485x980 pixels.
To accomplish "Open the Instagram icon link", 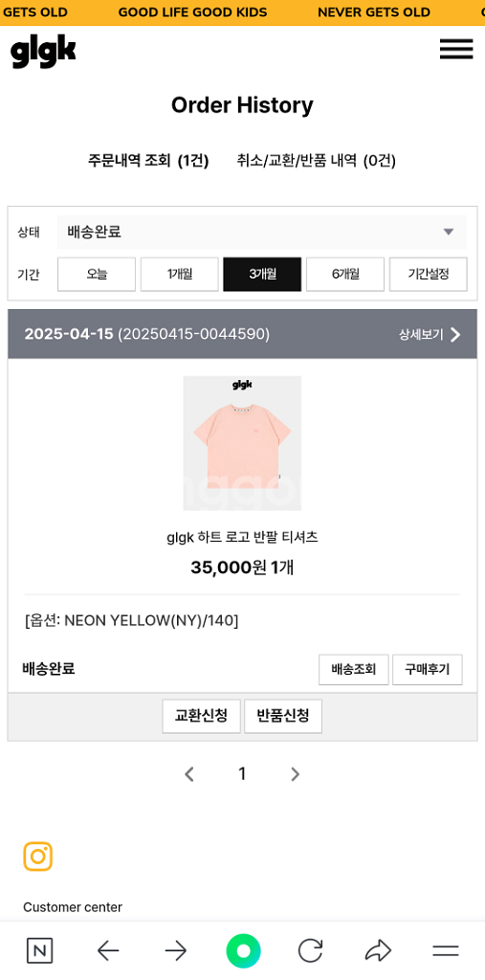I will pyautogui.click(x=38, y=857).
